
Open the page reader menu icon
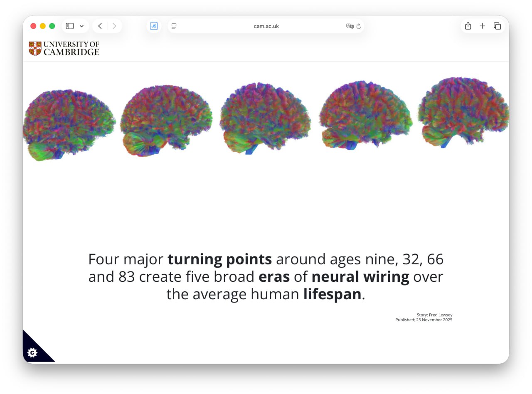[x=174, y=26]
